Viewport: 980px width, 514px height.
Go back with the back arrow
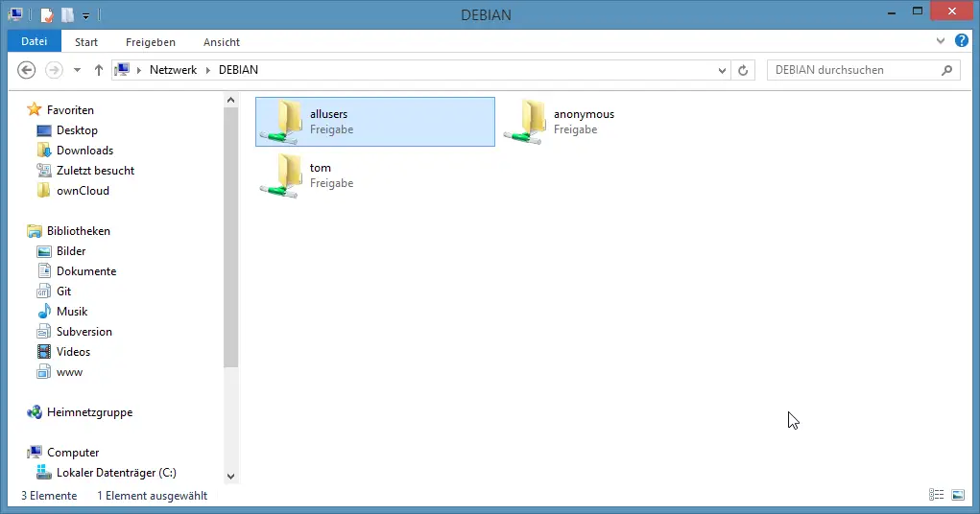[x=26, y=70]
